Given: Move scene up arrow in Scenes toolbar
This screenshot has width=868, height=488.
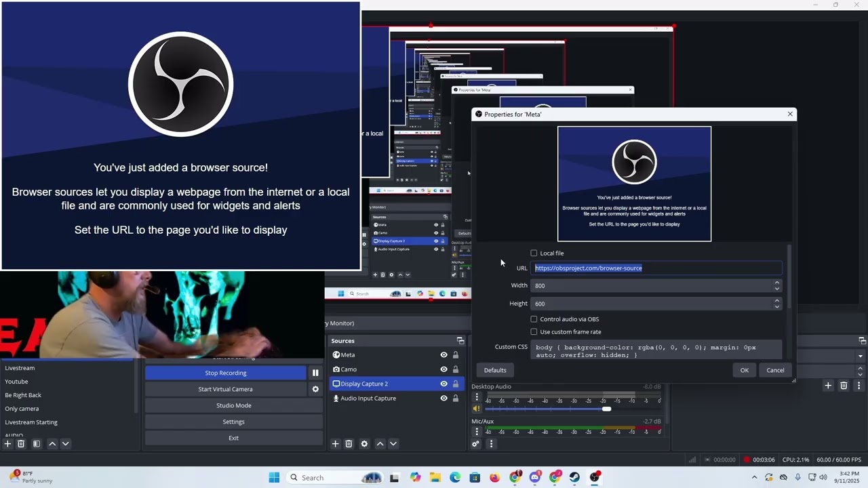Looking at the screenshot, I should pos(52,444).
